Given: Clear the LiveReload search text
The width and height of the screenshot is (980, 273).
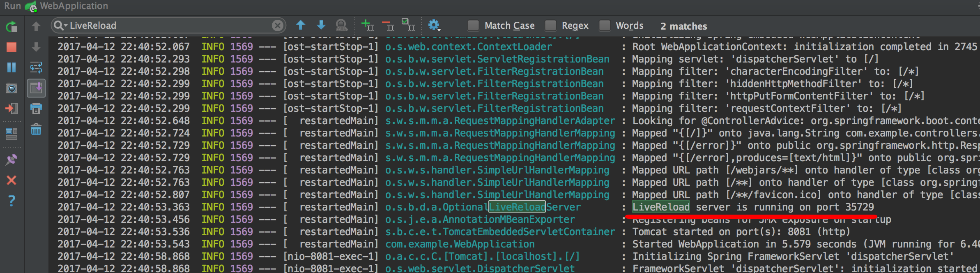Looking at the screenshot, I should pyautogui.click(x=278, y=25).
